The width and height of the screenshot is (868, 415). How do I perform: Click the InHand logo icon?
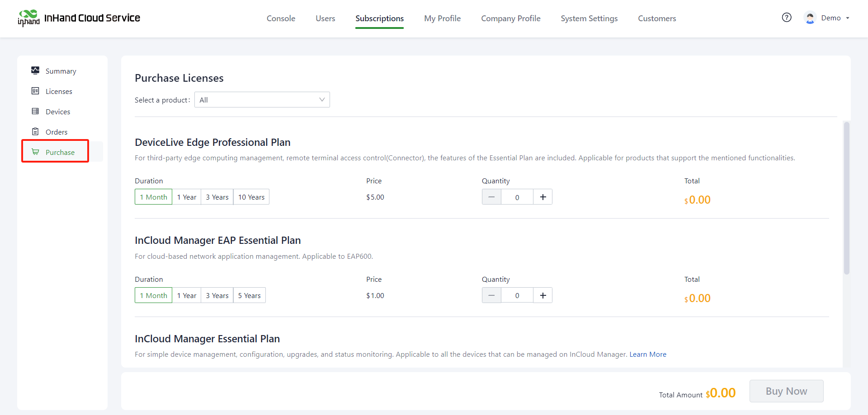(28, 18)
